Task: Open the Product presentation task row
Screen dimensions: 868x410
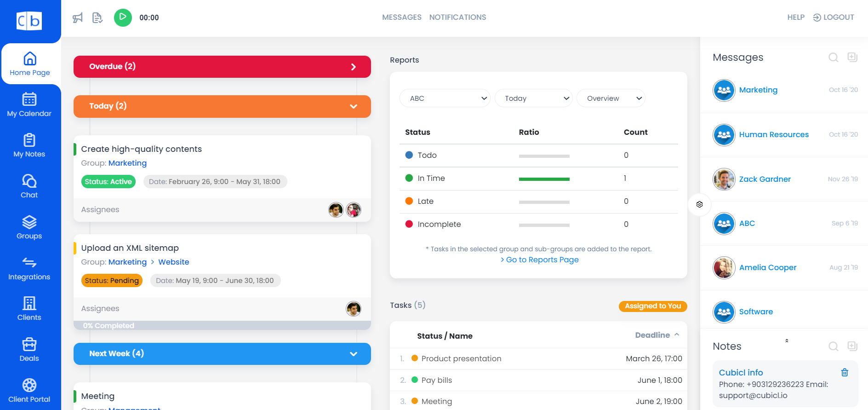Action: click(538, 358)
